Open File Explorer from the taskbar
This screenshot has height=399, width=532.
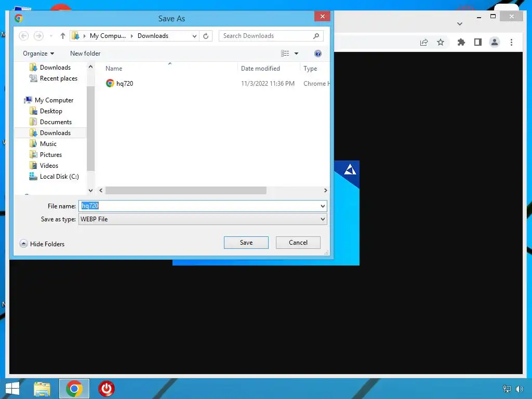42,389
